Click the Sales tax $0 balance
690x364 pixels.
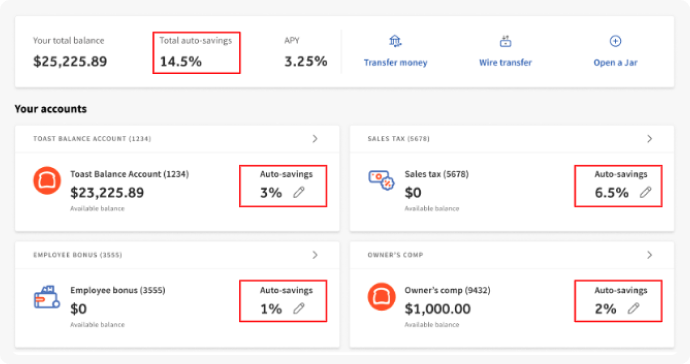click(x=413, y=192)
